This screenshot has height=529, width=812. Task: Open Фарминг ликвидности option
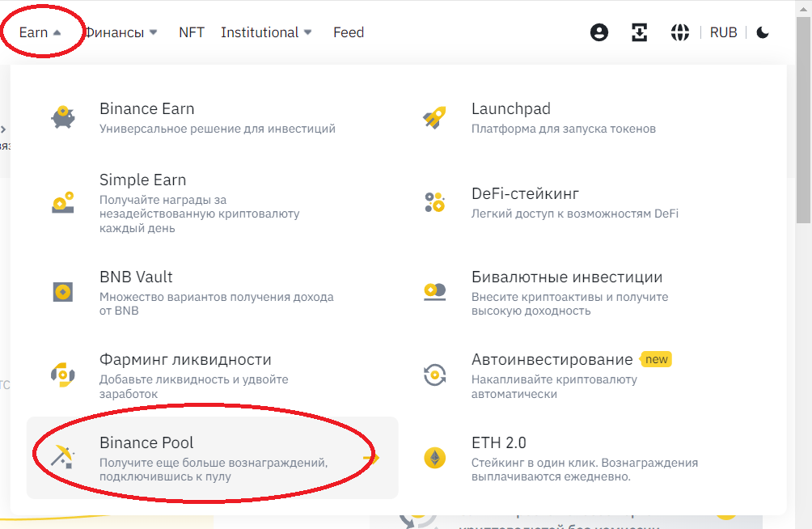coord(185,360)
